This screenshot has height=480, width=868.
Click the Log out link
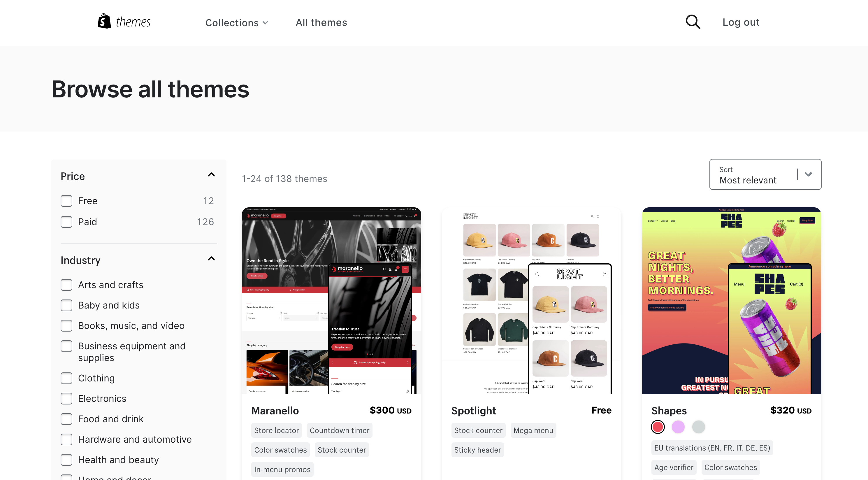pos(741,22)
